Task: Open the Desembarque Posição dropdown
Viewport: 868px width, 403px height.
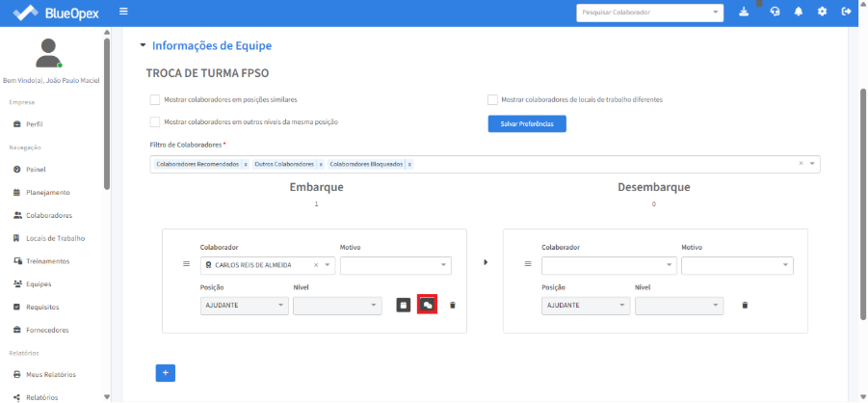Action: pyautogui.click(x=586, y=306)
